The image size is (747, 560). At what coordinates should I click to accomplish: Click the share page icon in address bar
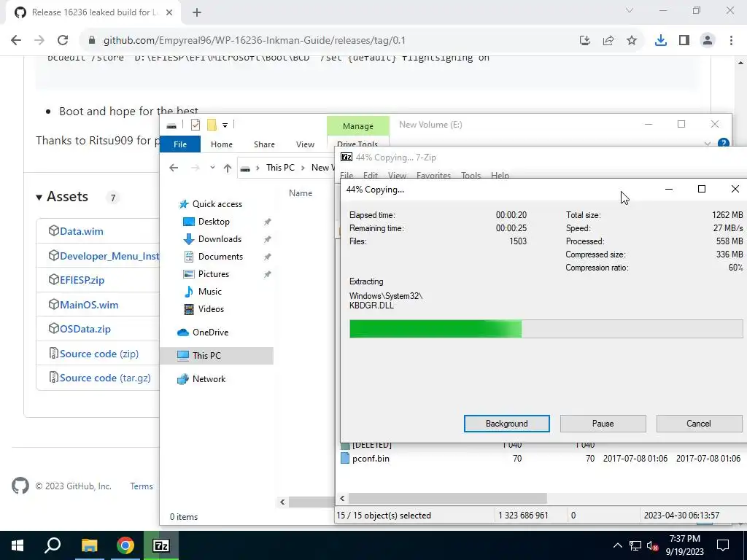point(608,41)
